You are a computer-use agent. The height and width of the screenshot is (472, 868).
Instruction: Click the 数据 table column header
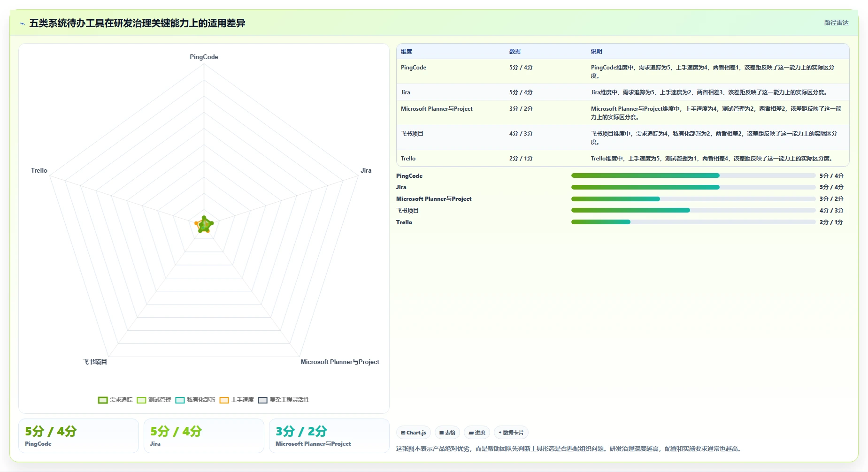[x=515, y=52]
